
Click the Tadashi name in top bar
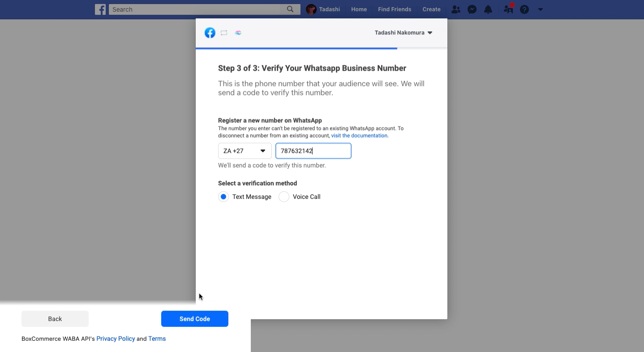330,9
